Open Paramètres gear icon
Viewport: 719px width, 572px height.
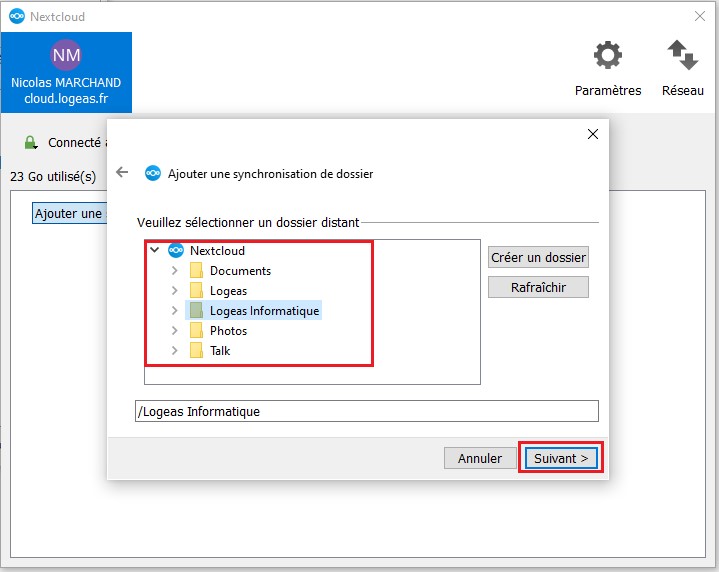pyautogui.click(x=608, y=56)
